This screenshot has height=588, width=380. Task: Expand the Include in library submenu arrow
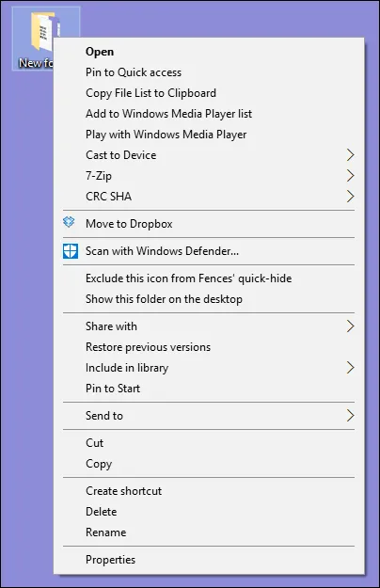click(x=350, y=368)
